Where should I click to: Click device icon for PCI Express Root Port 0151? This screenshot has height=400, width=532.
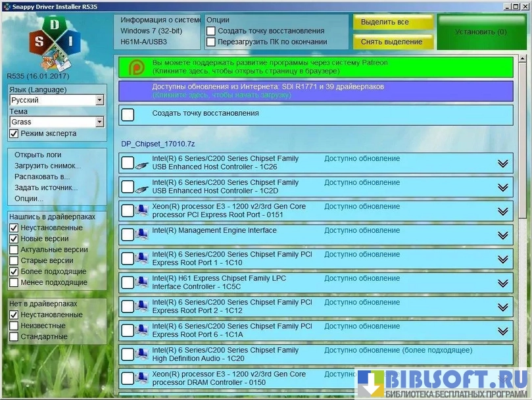pyautogui.click(x=141, y=211)
